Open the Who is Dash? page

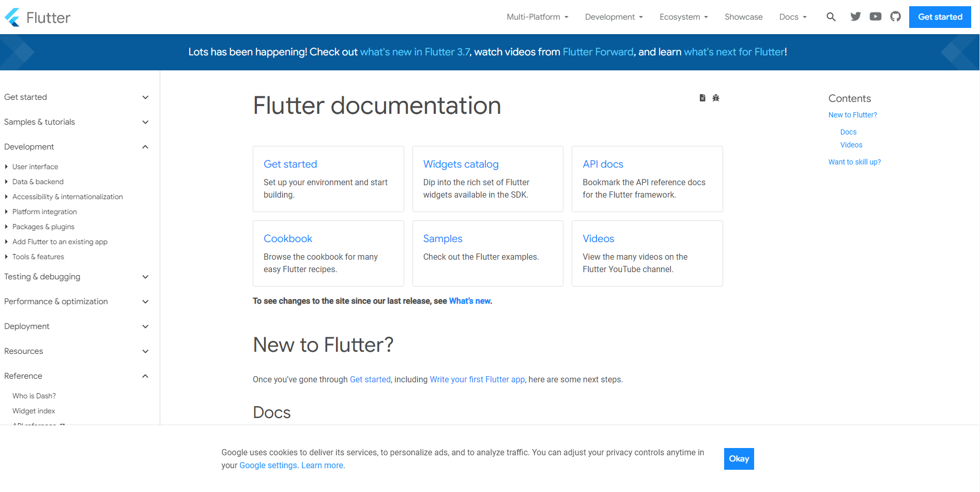tap(34, 396)
